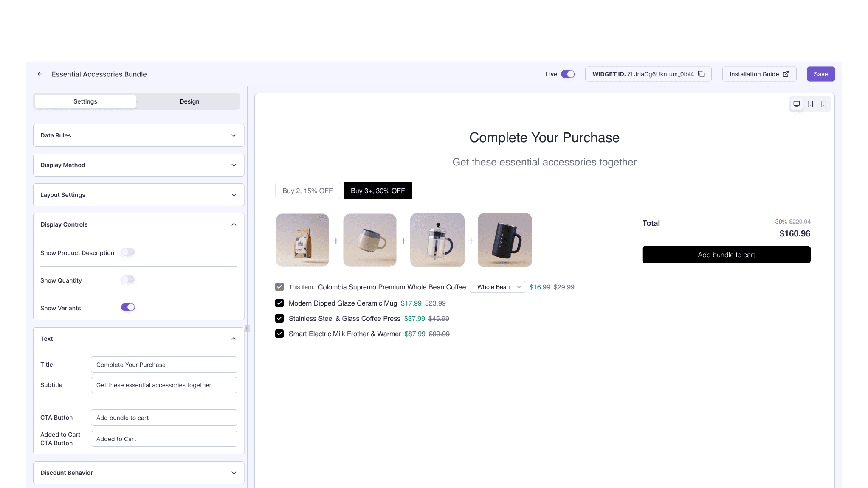Uncheck Smart Electric Milk Frother & Warmer

click(x=279, y=334)
